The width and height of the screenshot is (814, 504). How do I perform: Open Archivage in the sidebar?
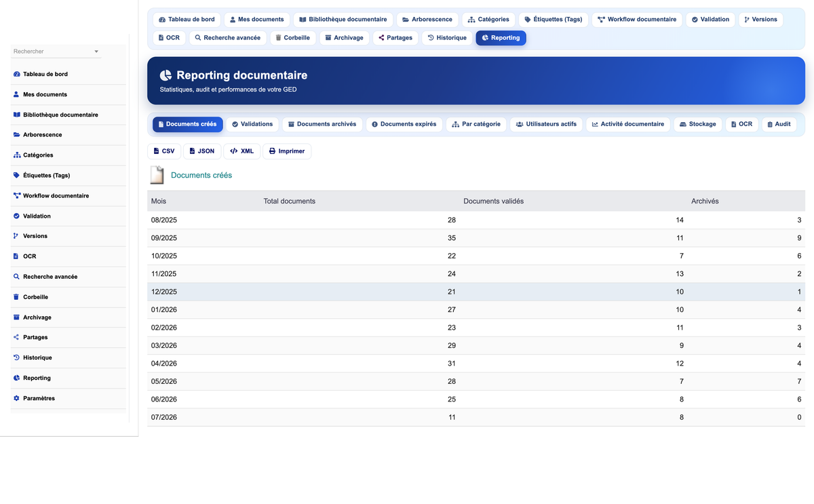69,317
